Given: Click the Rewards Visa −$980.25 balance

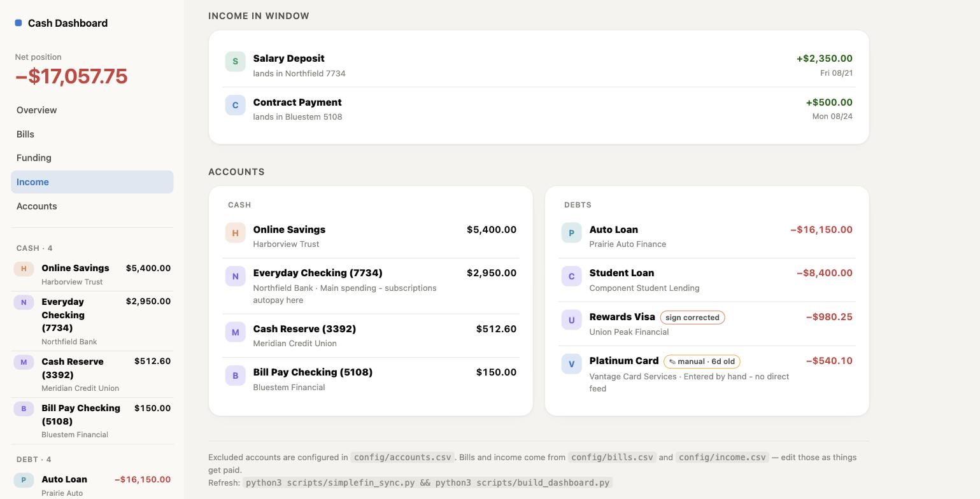Looking at the screenshot, I should coord(829,317).
